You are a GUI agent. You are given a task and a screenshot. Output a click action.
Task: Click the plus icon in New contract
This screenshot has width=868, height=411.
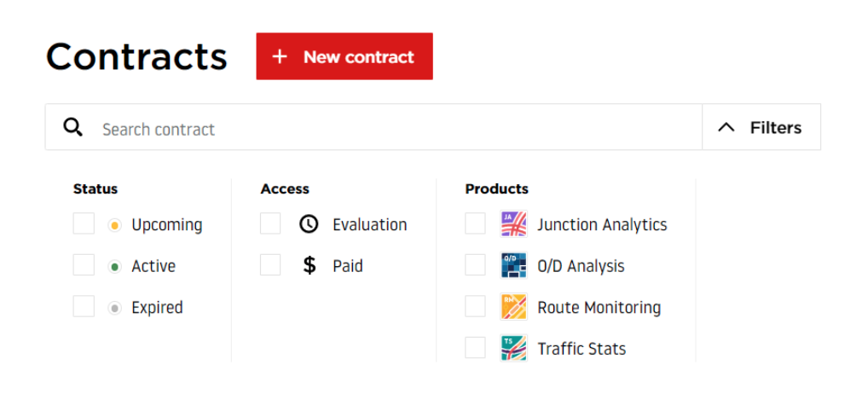click(281, 56)
